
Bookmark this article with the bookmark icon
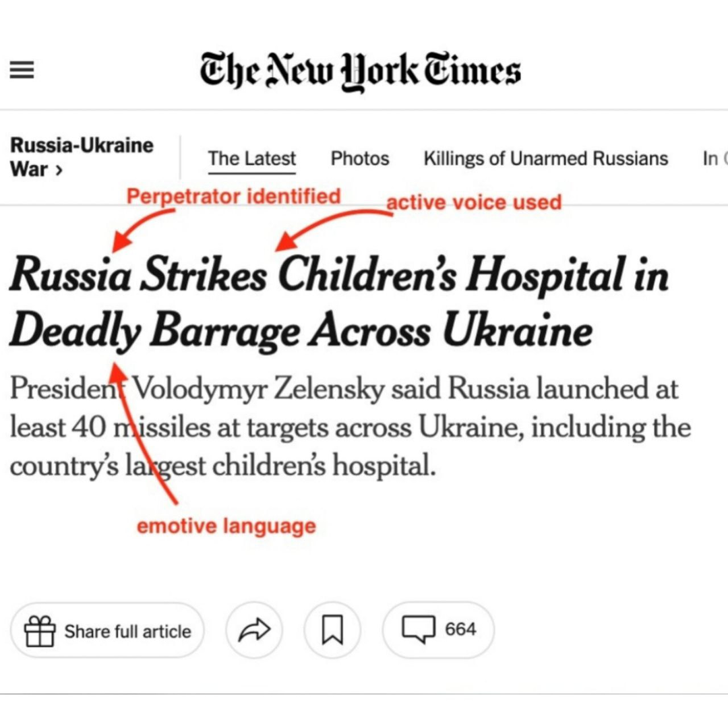click(x=332, y=630)
